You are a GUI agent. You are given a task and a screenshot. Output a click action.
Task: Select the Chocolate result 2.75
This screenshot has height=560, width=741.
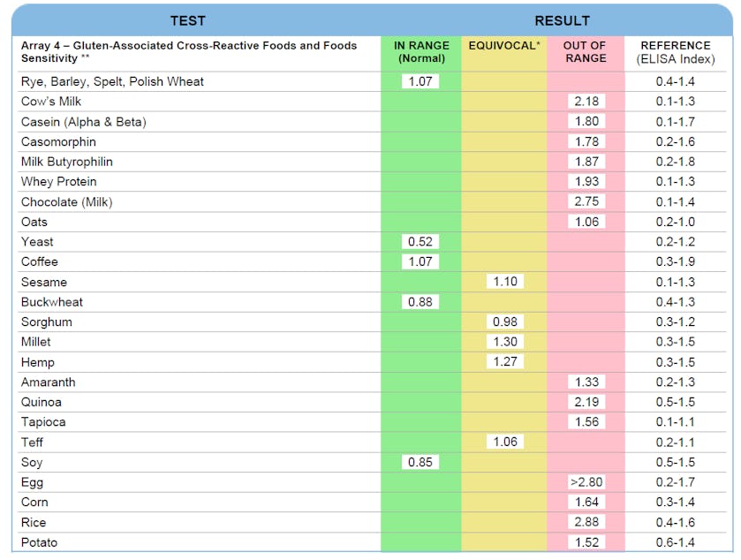coord(586,201)
